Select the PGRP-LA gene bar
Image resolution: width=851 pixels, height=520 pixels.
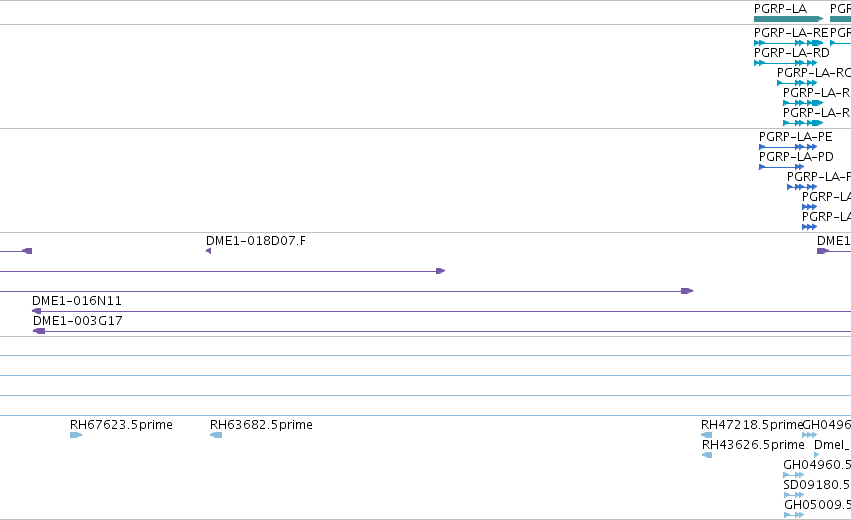pyautogui.click(x=788, y=19)
